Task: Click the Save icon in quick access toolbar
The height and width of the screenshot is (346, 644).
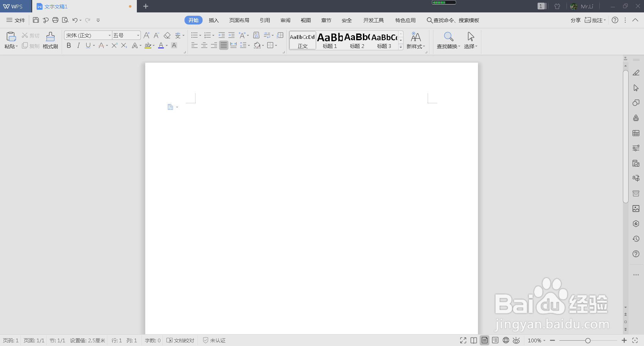Action: tap(36, 20)
